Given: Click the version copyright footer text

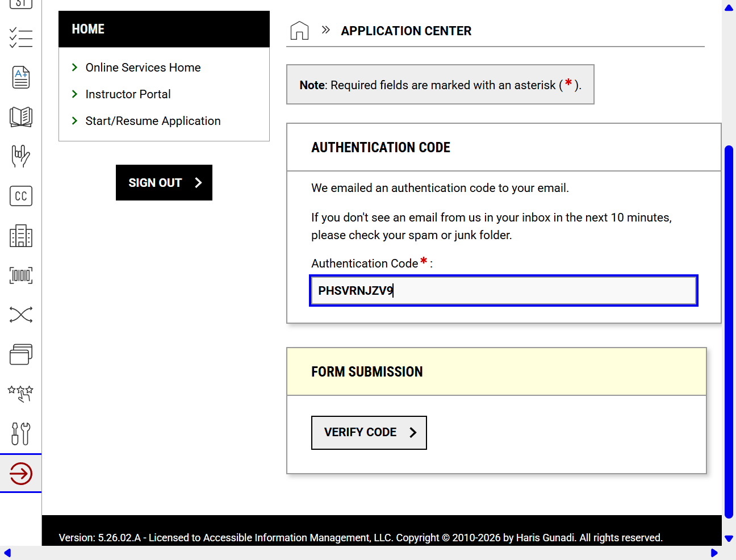Looking at the screenshot, I should (361, 538).
